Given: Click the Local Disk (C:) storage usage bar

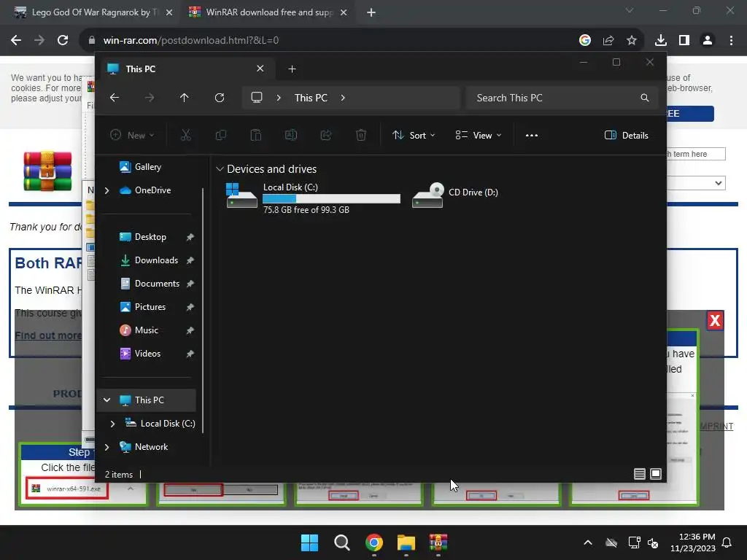Looking at the screenshot, I should pyautogui.click(x=331, y=198).
